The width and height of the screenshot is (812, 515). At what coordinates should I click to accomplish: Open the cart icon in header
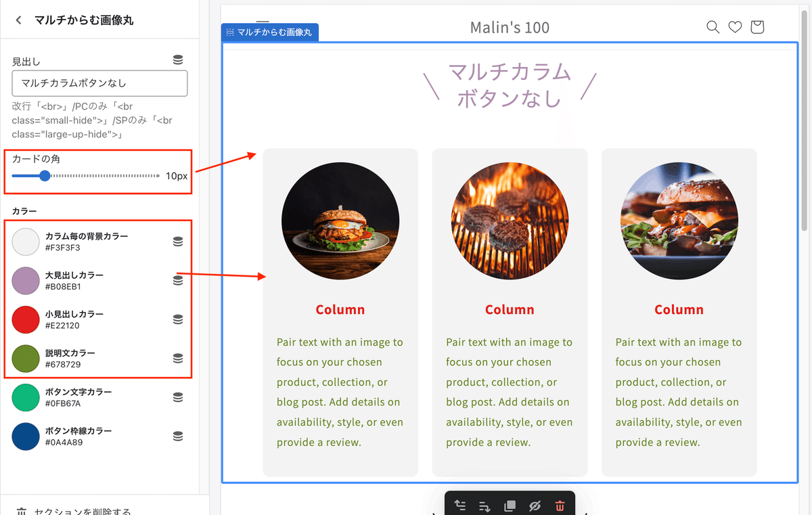coord(757,27)
